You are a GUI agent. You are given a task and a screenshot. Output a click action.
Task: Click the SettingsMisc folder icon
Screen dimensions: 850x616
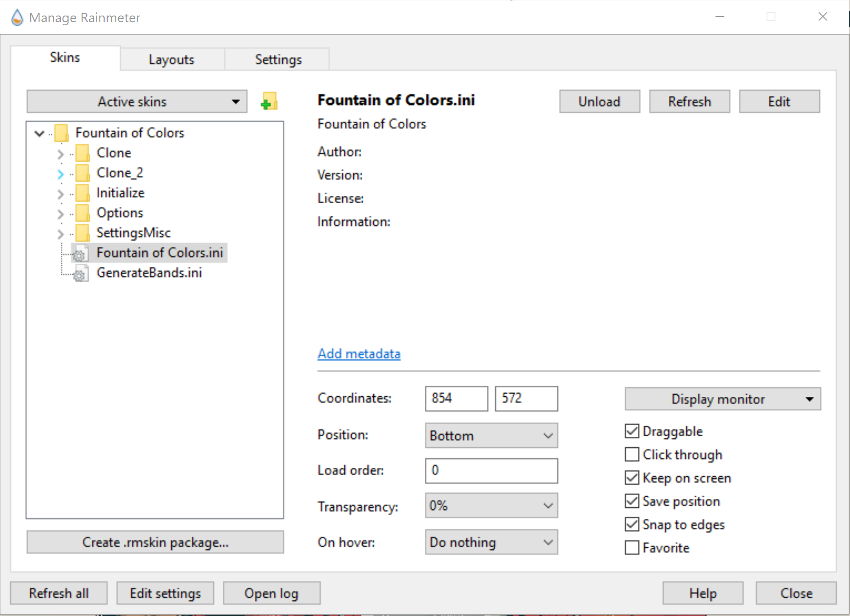(x=83, y=233)
